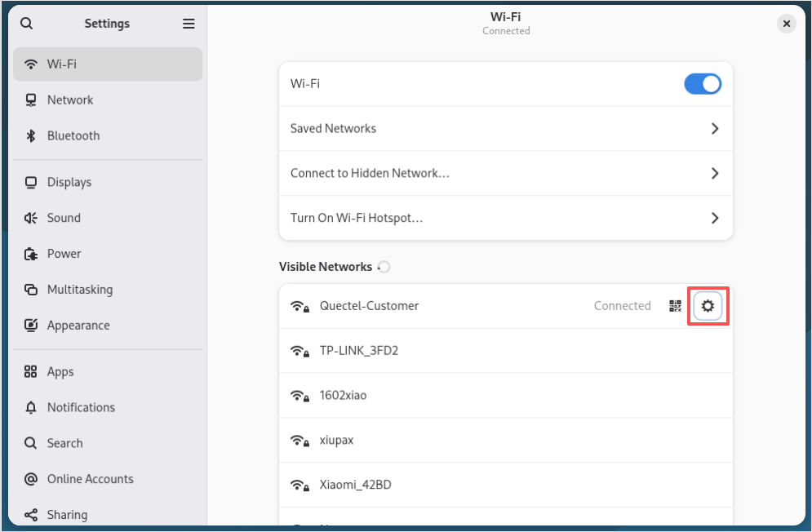This screenshot has width=812, height=532.
Task: Turn off the Wi-Fi toggle switch
Action: pos(703,84)
